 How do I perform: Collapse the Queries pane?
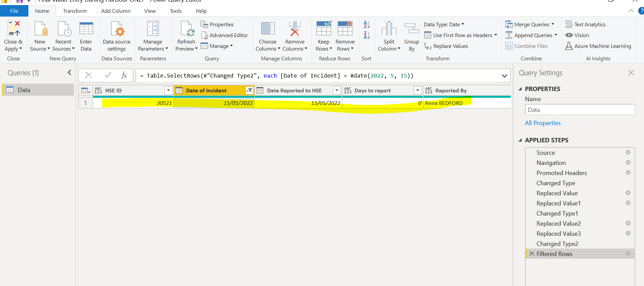click(x=69, y=73)
